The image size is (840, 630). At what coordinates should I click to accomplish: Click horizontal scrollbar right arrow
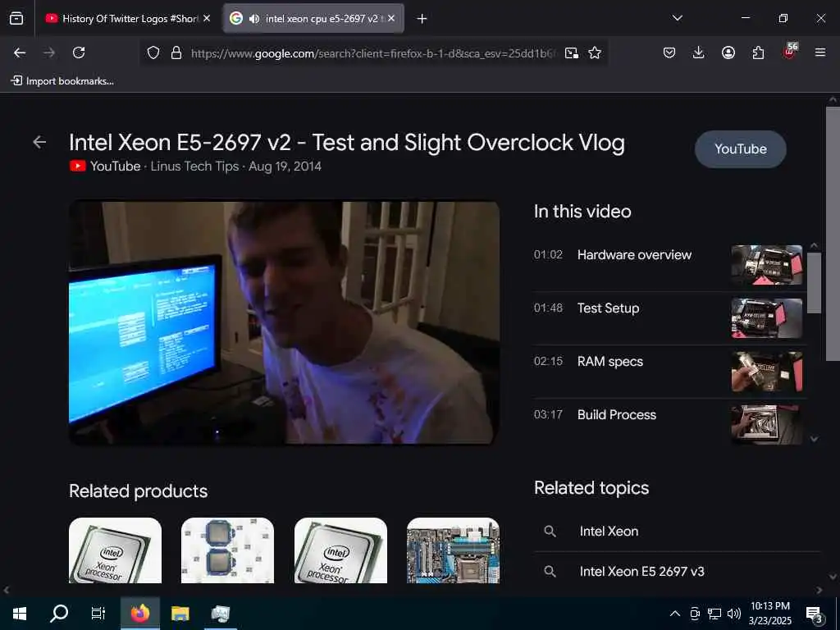[x=819, y=591]
